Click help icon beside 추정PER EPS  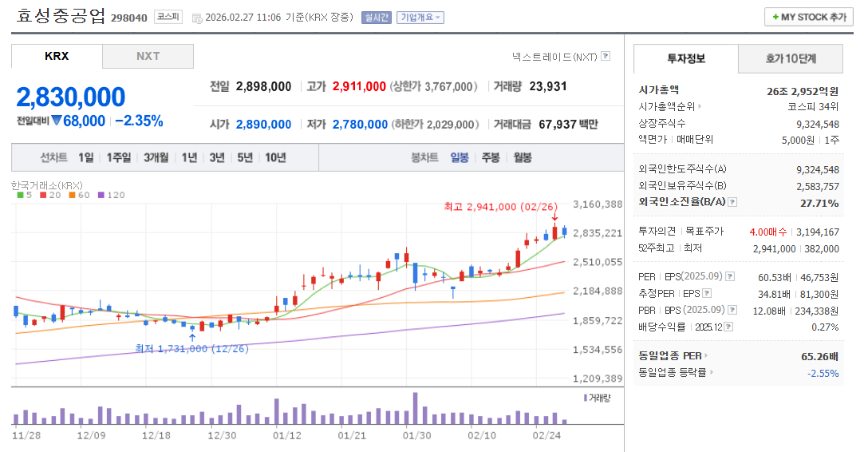[707, 293]
